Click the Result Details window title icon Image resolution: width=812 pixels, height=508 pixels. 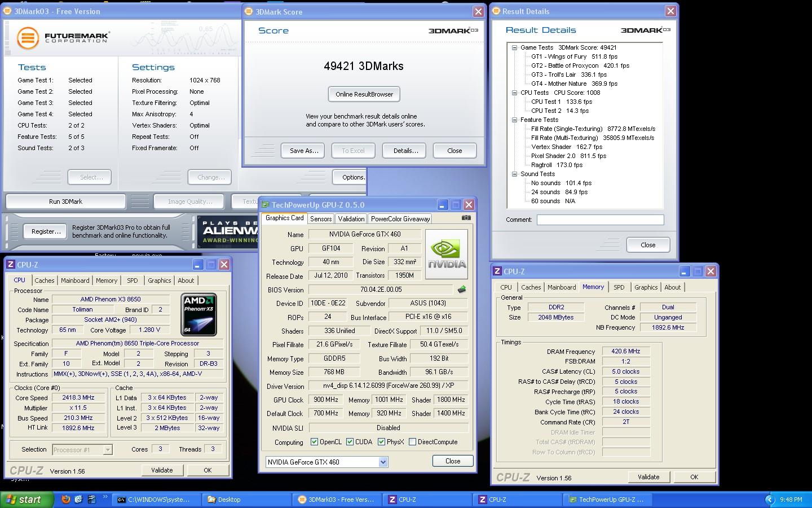point(496,11)
